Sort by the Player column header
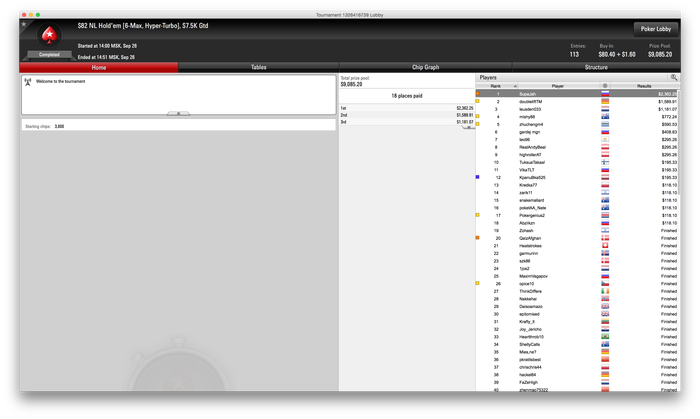 [558, 86]
